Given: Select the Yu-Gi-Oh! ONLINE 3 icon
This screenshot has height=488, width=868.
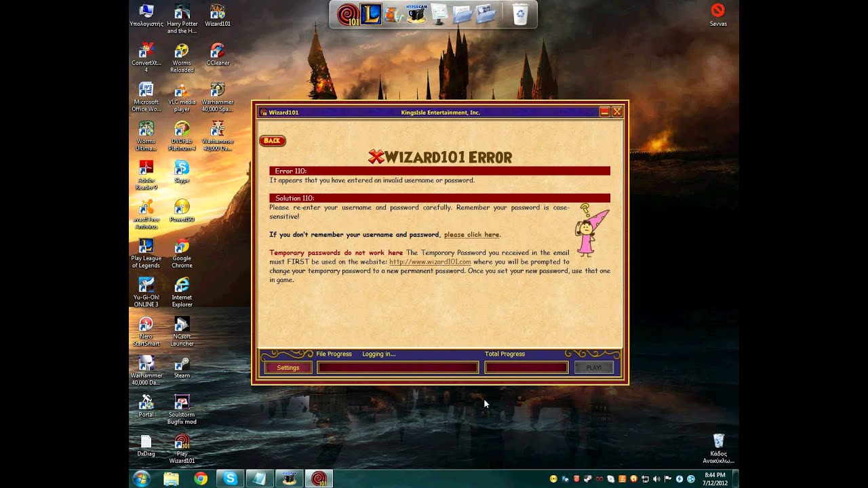Looking at the screenshot, I should tap(146, 293).
